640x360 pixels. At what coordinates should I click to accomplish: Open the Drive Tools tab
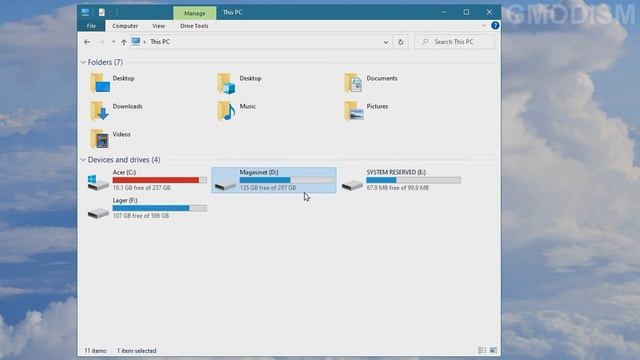click(x=194, y=26)
